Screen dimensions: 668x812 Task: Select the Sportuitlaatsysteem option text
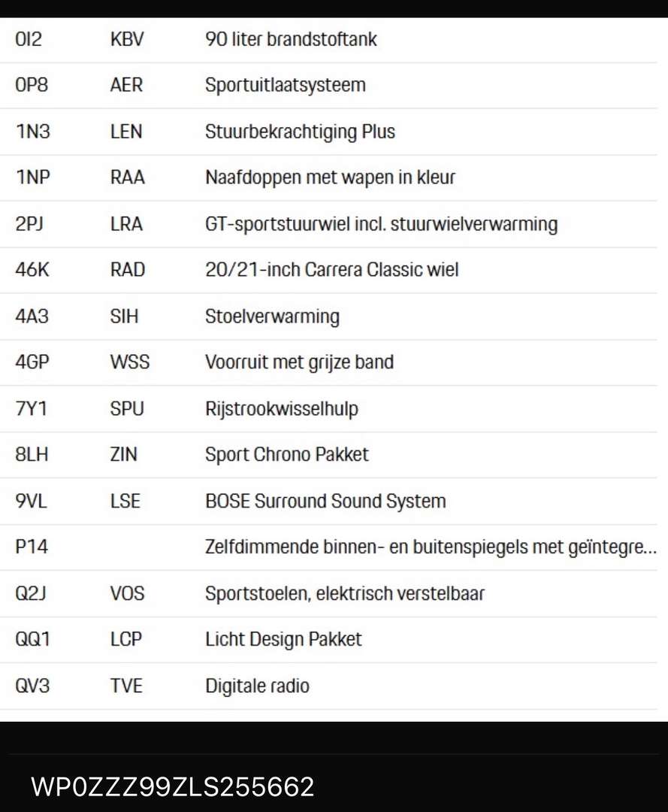(285, 85)
